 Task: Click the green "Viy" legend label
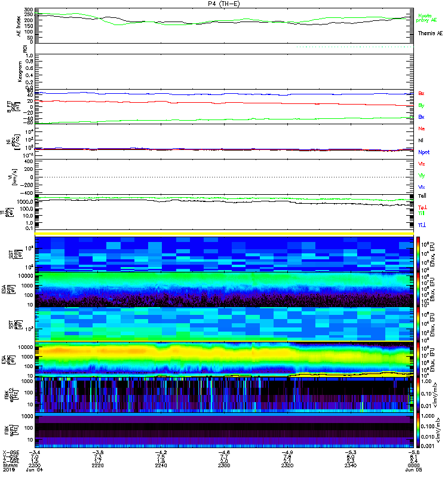pyautogui.click(x=422, y=176)
